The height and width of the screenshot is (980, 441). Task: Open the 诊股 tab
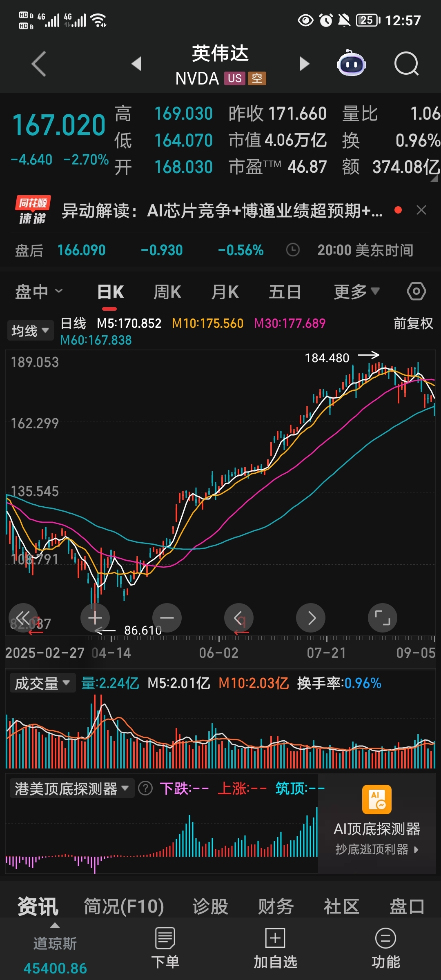pos(210,906)
